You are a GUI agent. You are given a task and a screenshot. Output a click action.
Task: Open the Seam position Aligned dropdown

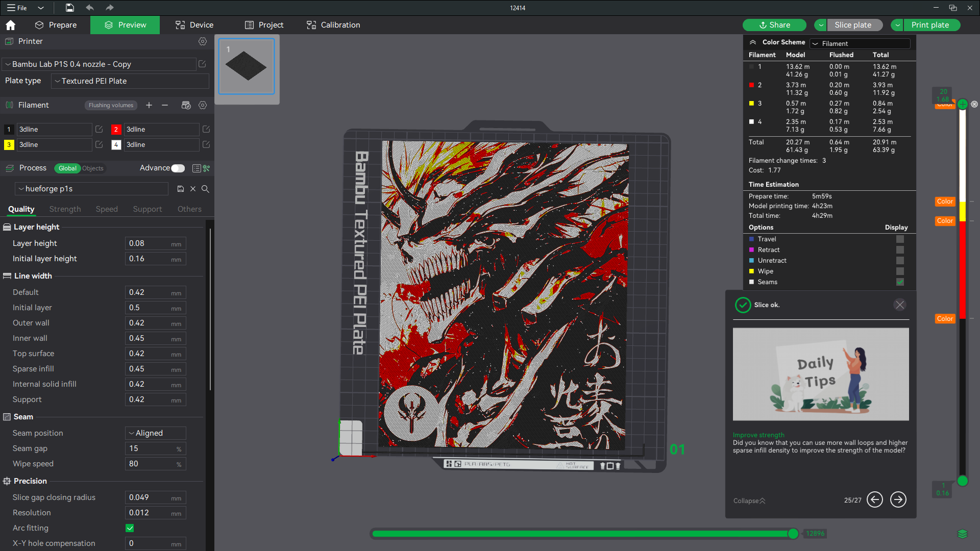coord(156,433)
